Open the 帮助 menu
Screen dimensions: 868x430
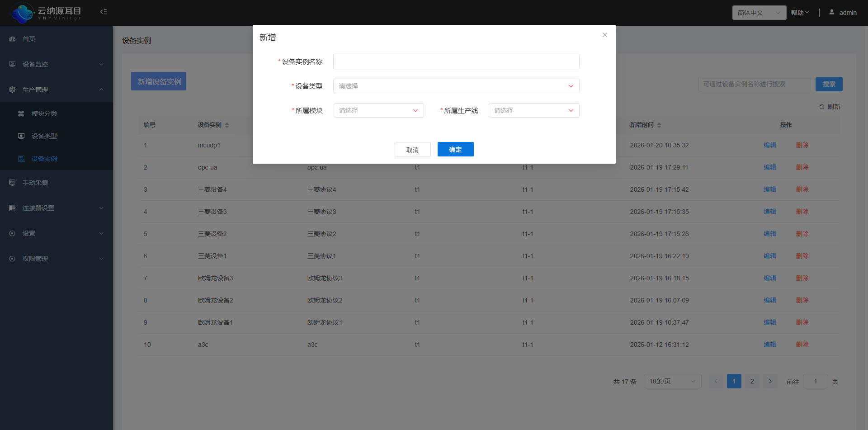[799, 12]
